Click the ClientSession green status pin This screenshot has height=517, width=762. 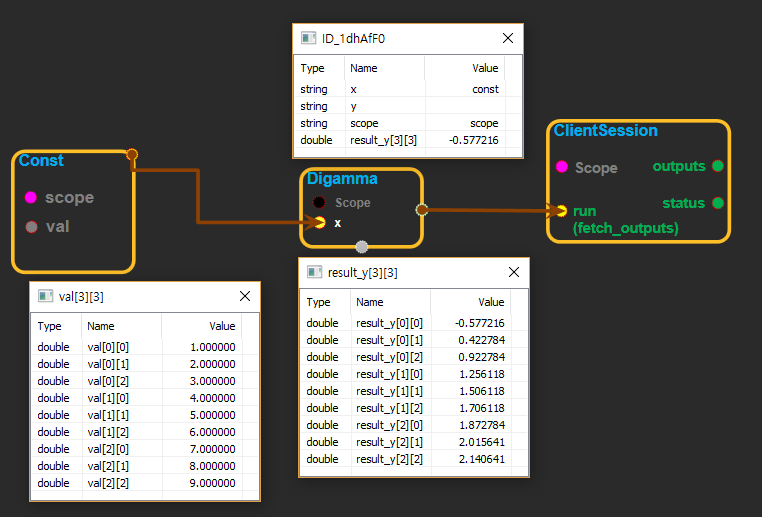click(717, 203)
